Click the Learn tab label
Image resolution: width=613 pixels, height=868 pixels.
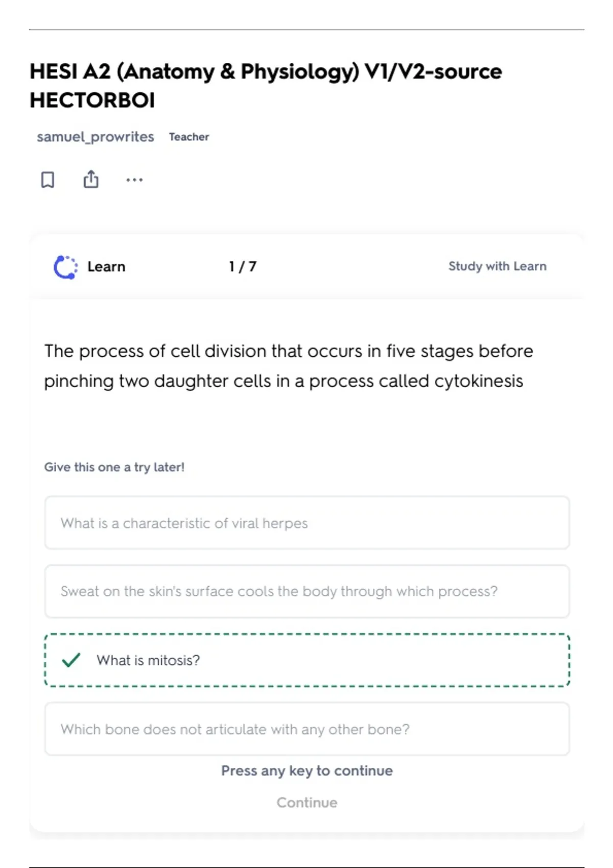tap(106, 267)
